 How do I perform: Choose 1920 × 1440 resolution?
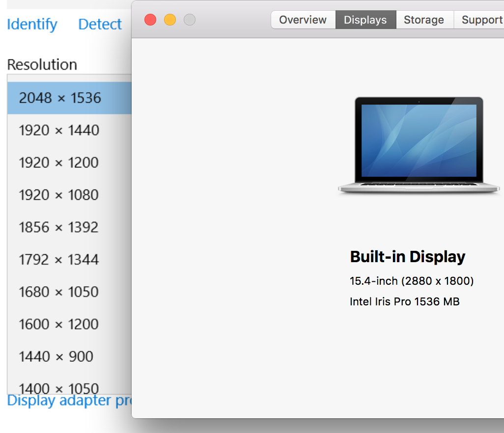click(x=69, y=131)
